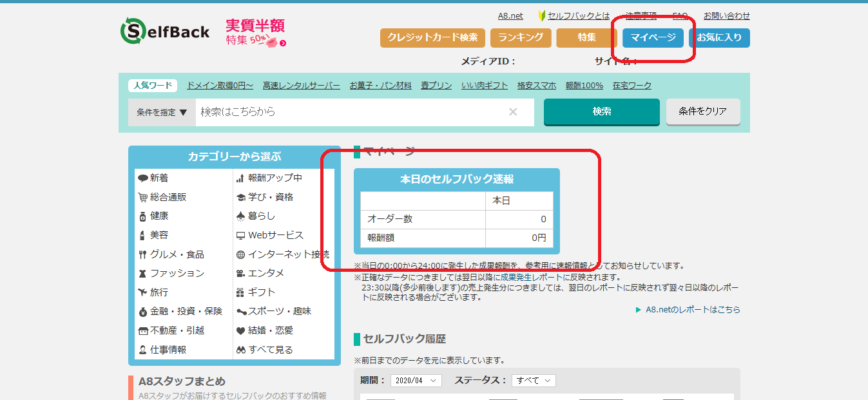Clear search text with the X icon
The image size is (868, 400).
[x=513, y=112]
